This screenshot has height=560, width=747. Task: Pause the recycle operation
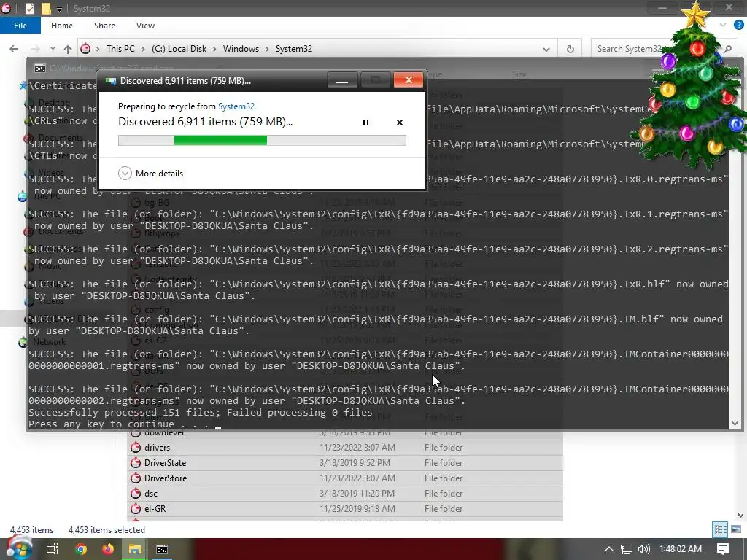365,122
